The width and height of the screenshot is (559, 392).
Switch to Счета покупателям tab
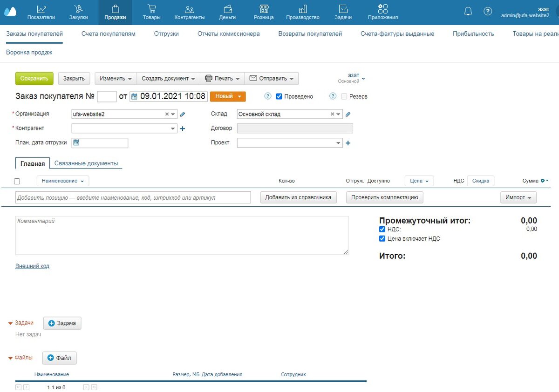109,34
